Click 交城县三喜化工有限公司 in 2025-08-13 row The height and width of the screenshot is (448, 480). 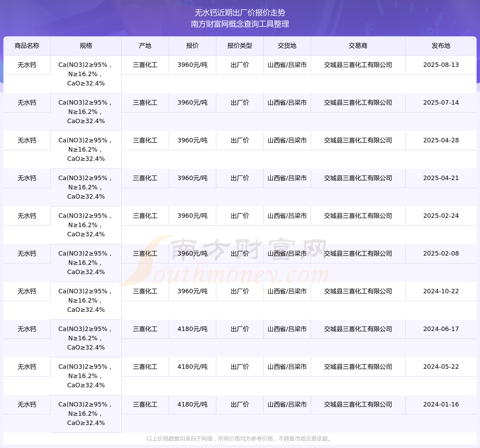(358, 65)
